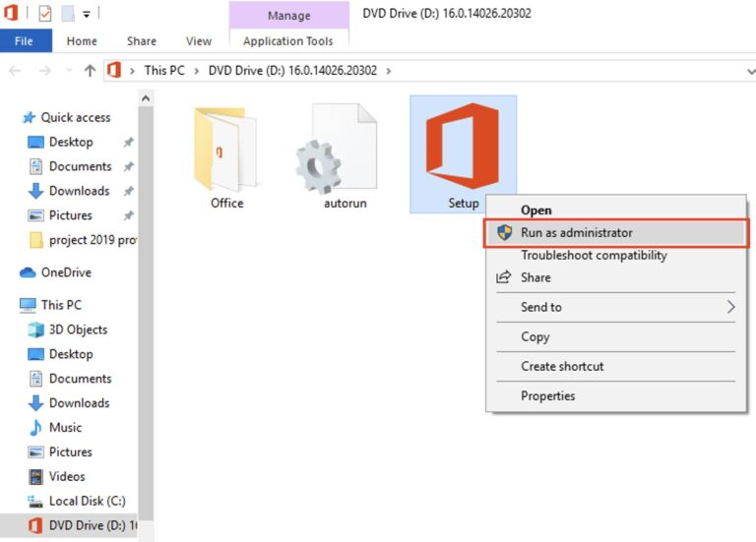Select the Setup Office installer icon

click(x=463, y=146)
